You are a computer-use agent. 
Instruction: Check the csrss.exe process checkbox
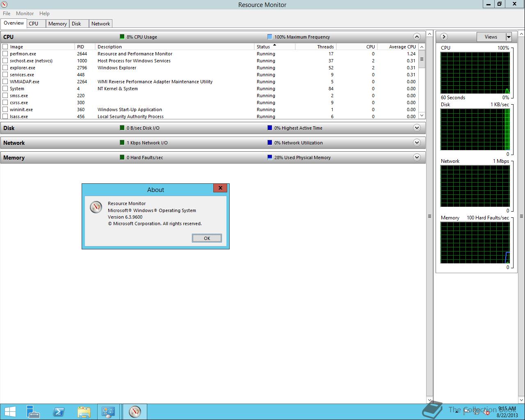tap(5, 103)
